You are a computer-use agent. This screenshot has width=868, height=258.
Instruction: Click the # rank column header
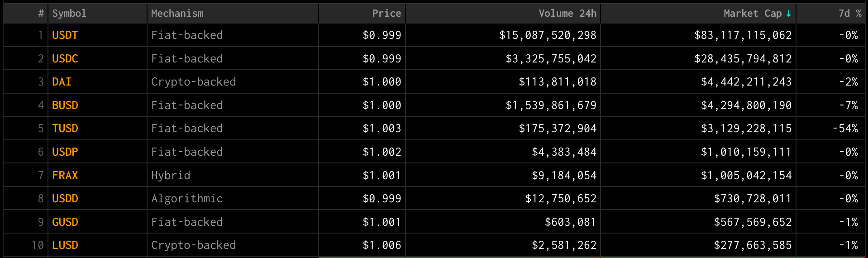41,14
